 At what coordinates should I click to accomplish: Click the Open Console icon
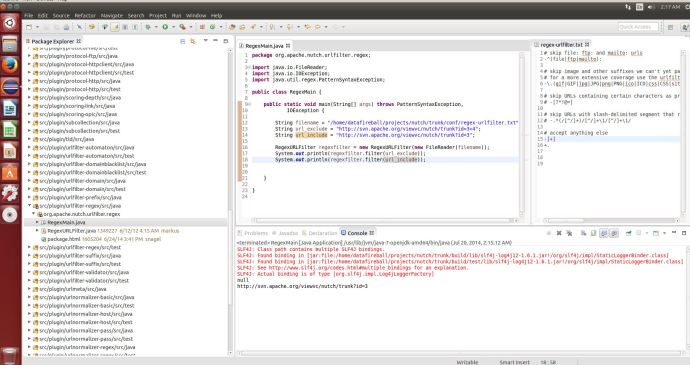pos(656,233)
